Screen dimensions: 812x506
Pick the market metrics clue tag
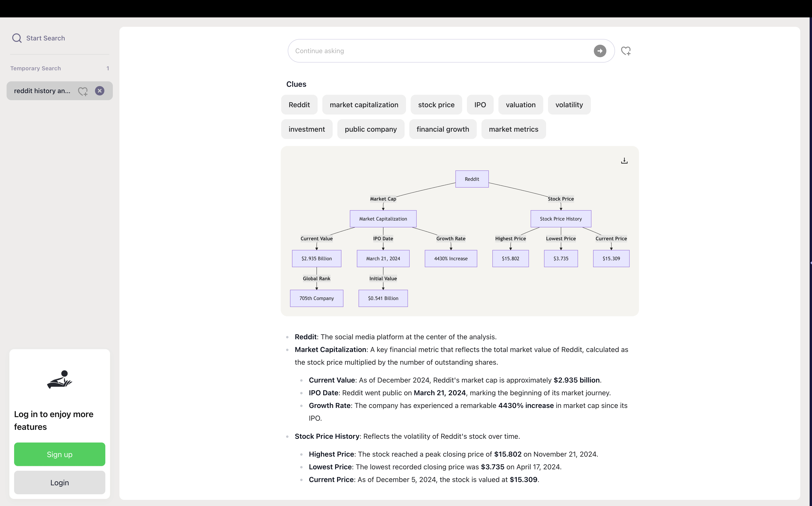tap(514, 129)
